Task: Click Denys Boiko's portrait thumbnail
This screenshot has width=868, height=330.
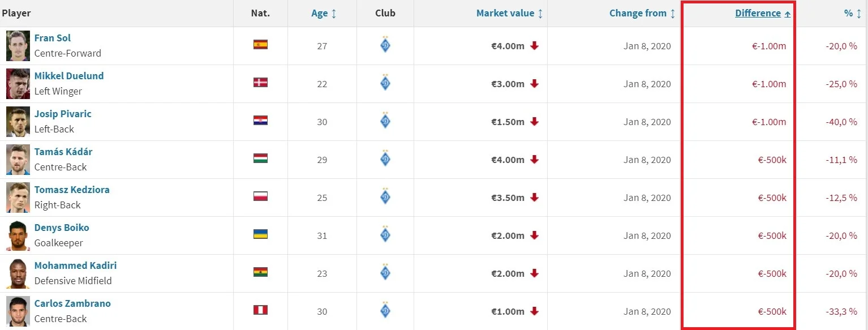Action: coord(18,235)
